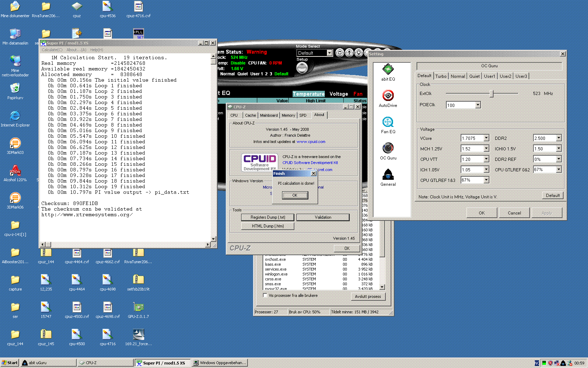Open AutoDrive in Setting sidebar
588x368 pixels.
tap(388, 98)
